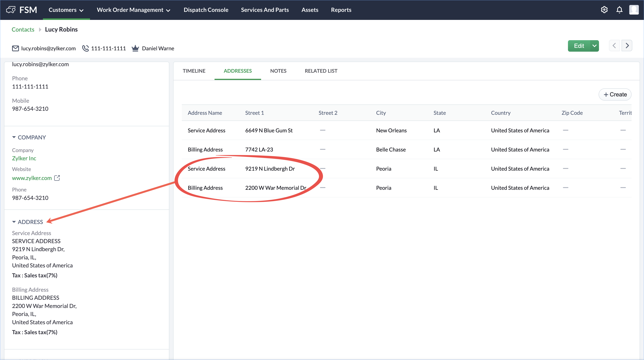This screenshot has width=644, height=360.
Task: Expand Work Order Management menu
Action: 134,10
